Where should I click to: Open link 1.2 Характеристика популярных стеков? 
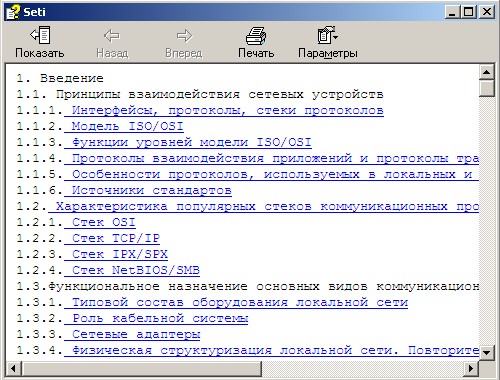pyautogui.click(x=263, y=206)
